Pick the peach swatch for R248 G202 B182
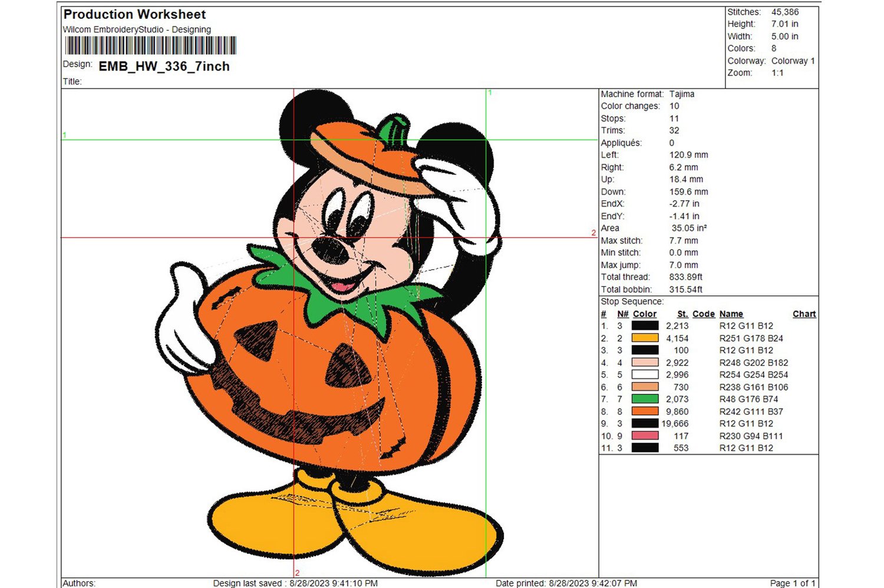 (645, 362)
